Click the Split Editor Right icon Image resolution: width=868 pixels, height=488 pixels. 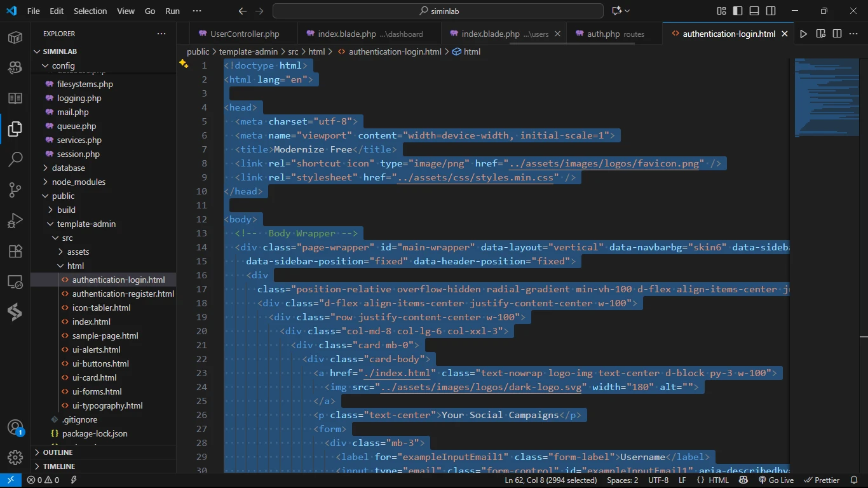837,34
